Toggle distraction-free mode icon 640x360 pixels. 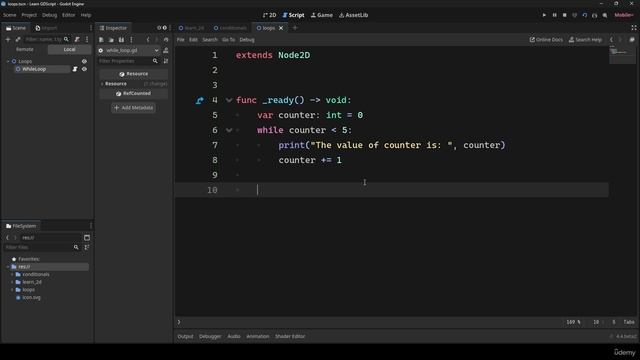coord(633,28)
